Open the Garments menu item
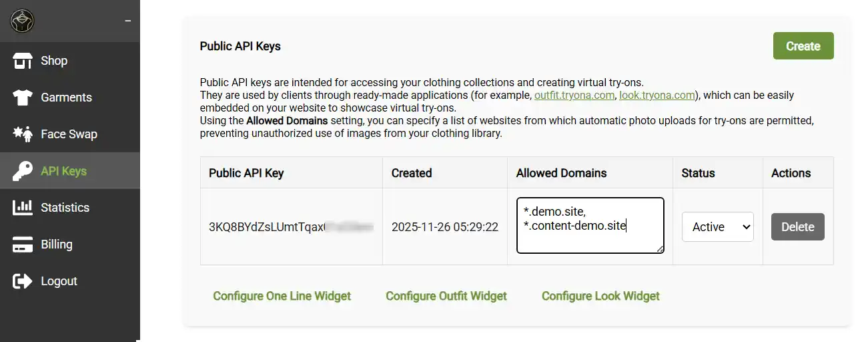868x342 pixels. [66, 98]
